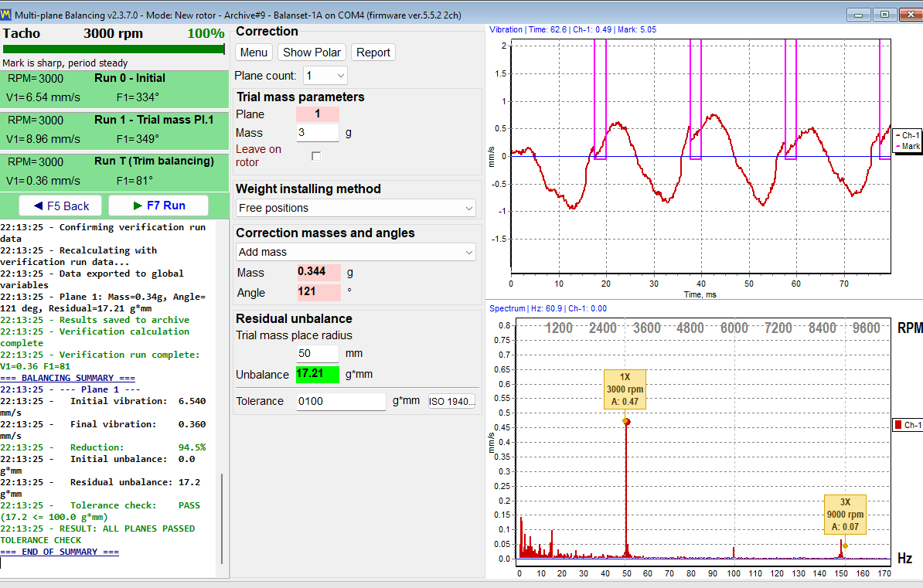Click the Vibration chart header readout

(x=573, y=29)
